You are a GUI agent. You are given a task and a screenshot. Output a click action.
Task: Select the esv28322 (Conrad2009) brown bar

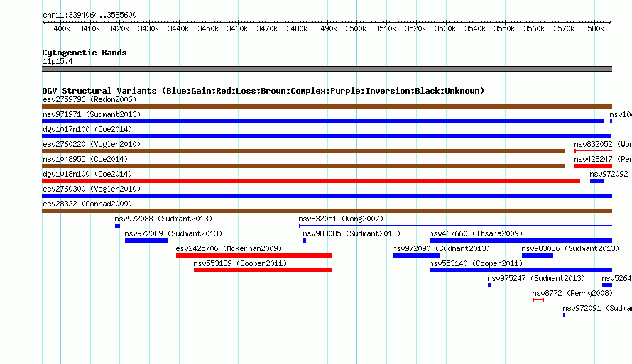[x=327, y=211]
